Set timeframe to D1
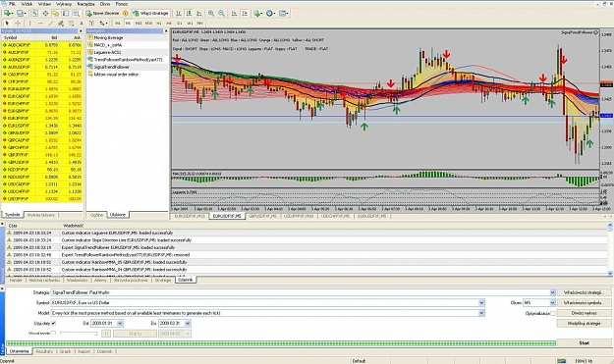 point(180,24)
